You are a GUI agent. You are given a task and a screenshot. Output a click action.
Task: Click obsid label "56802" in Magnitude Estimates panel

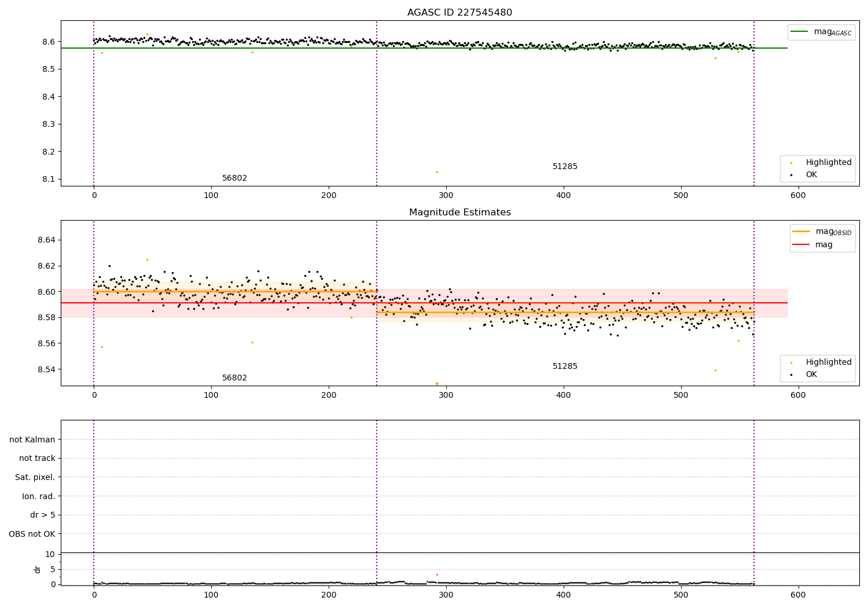pos(234,378)
